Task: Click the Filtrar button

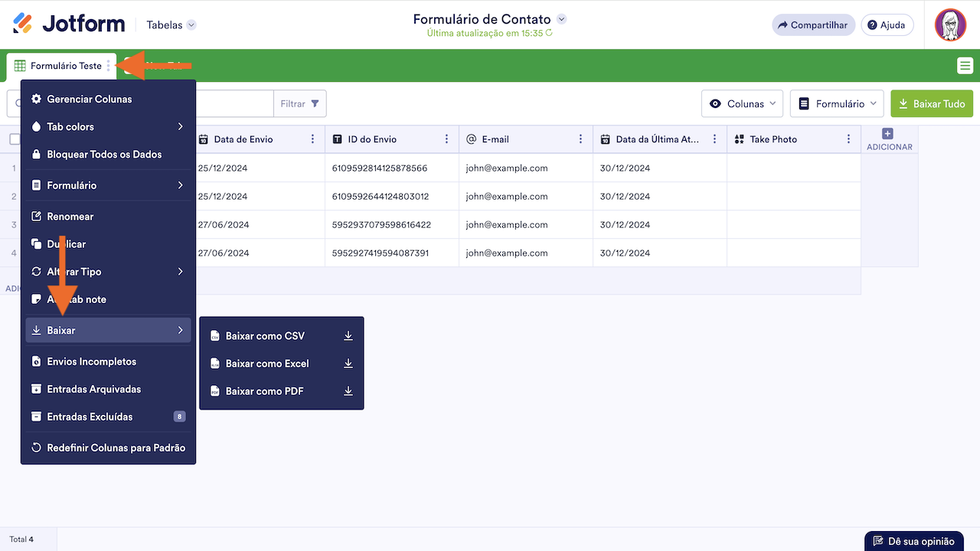Action: point(300,103)
